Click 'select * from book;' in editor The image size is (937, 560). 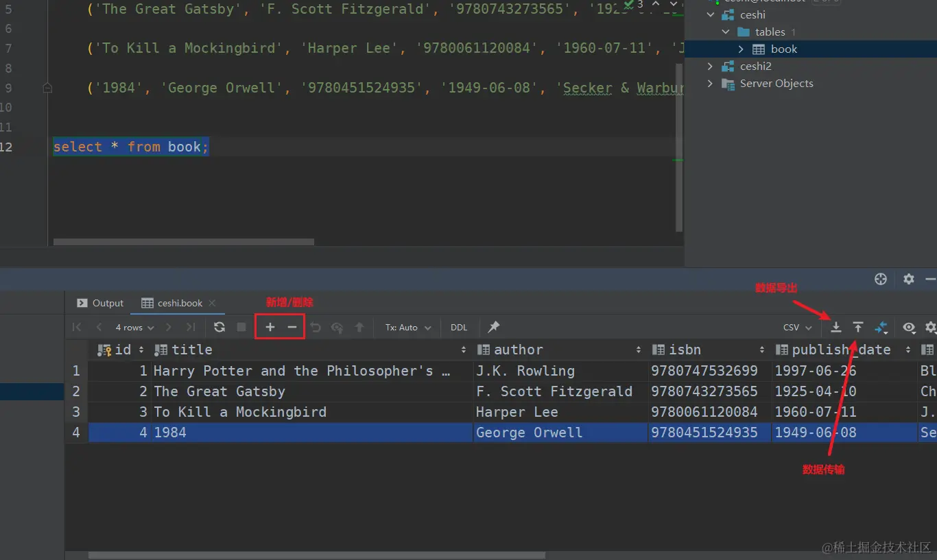click(x=131, y=147)
